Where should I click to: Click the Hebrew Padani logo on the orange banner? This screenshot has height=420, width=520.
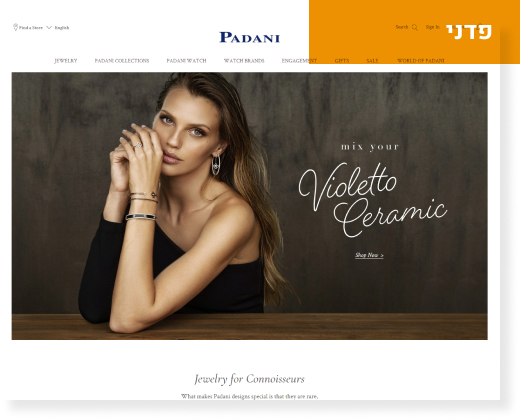[x=469, y=32]
